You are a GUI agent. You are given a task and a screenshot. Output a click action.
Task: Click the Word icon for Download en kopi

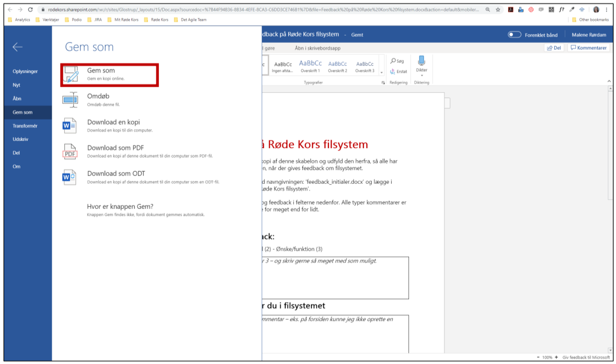(70, 125)
